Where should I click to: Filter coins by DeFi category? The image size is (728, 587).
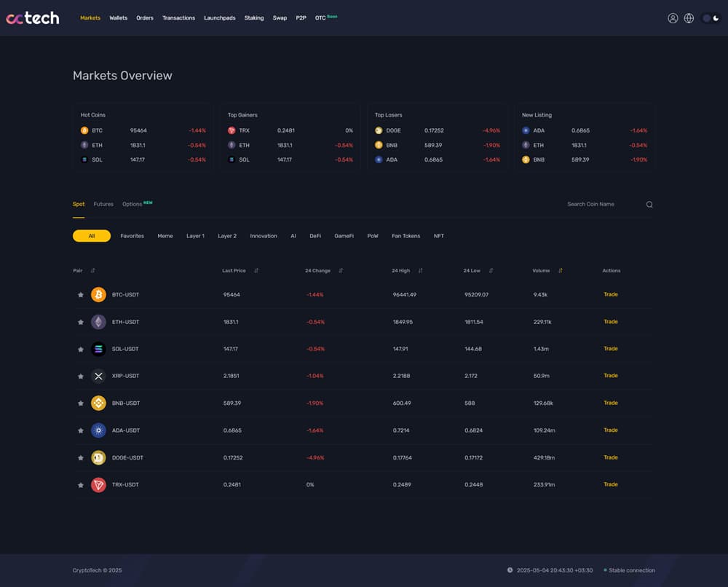(x=315, y=236)
